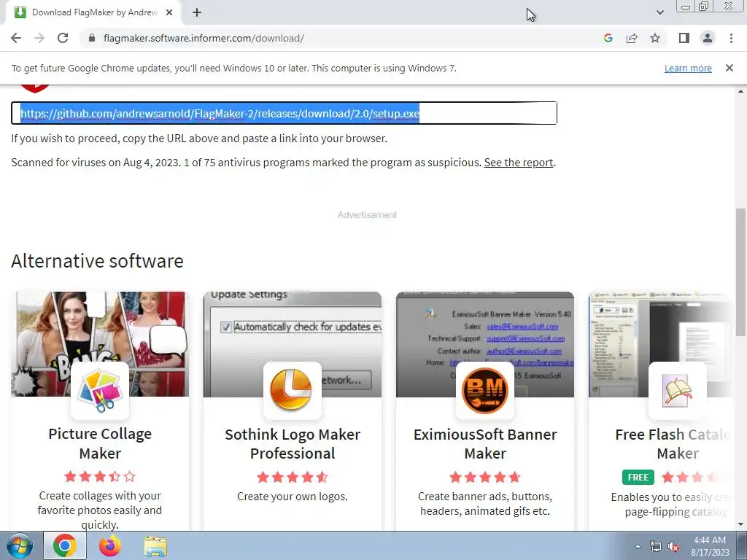The image size is (747, 560).
Task: Go back to the previous page
Action: [16, 38]
